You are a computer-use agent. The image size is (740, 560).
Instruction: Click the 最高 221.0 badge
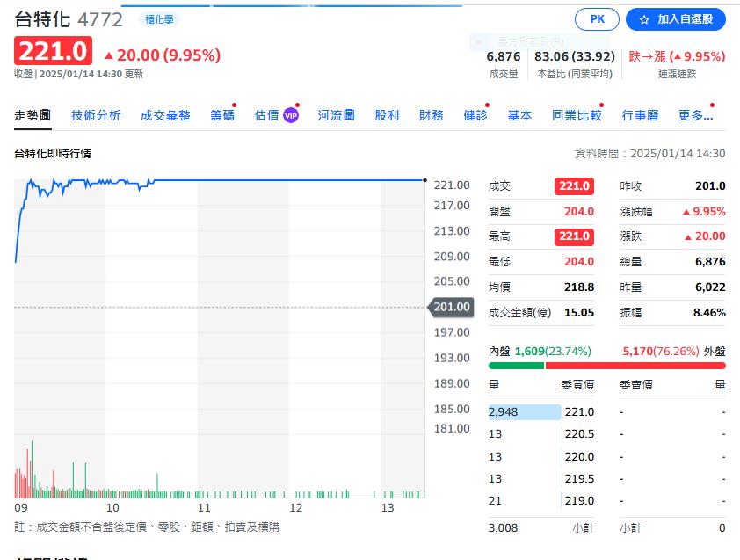point(574,236)
